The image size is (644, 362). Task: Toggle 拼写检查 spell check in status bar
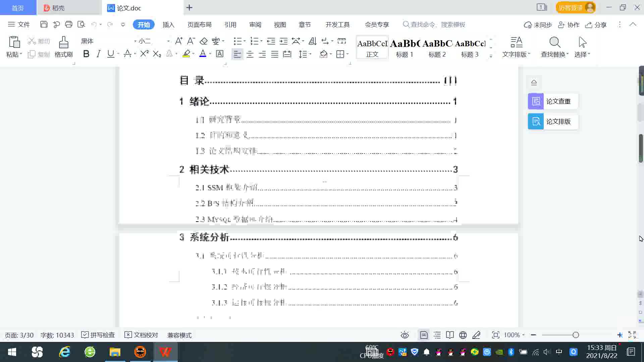pyautogui.click(x=98, y=335)
